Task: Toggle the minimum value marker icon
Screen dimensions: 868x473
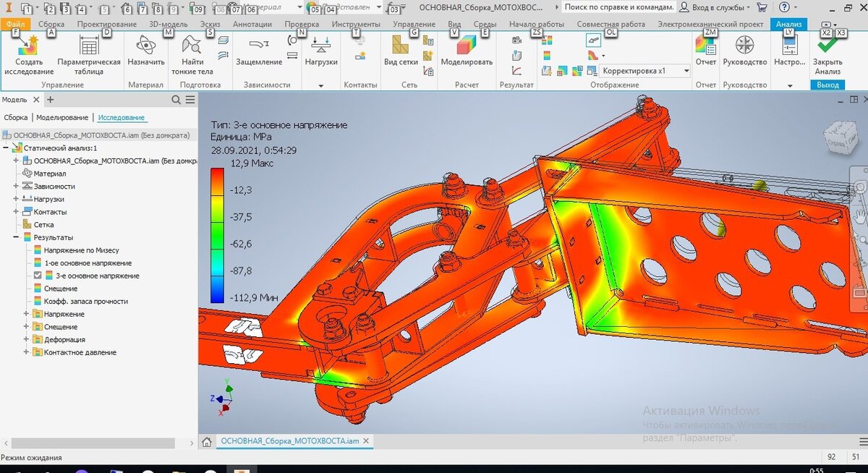Action: pos(577,71)
